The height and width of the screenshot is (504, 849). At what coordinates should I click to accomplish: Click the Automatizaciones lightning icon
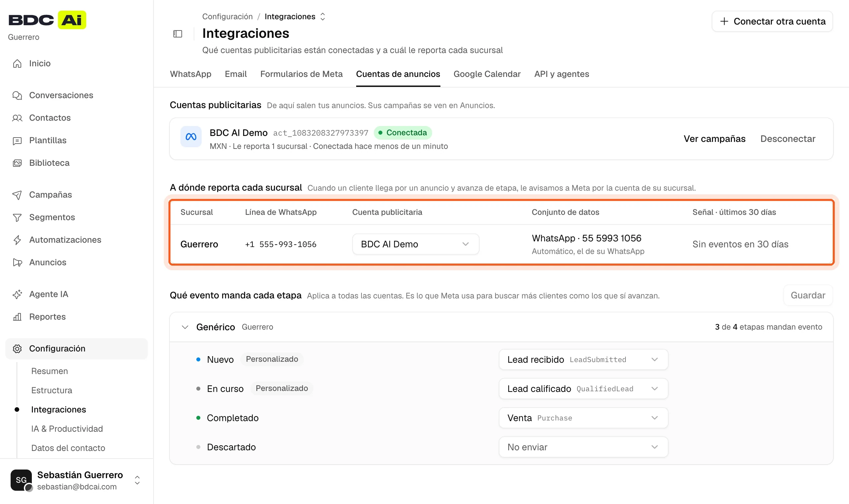click(x=17, y=240)
